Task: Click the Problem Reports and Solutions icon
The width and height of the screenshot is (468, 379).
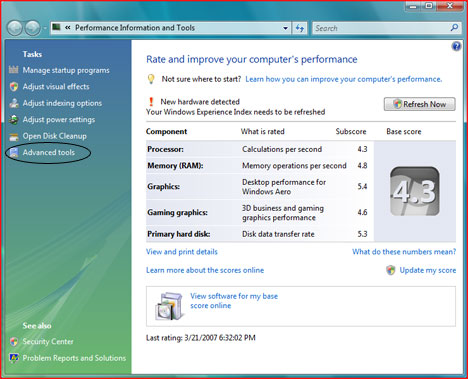Action: [x=14, y=358]
